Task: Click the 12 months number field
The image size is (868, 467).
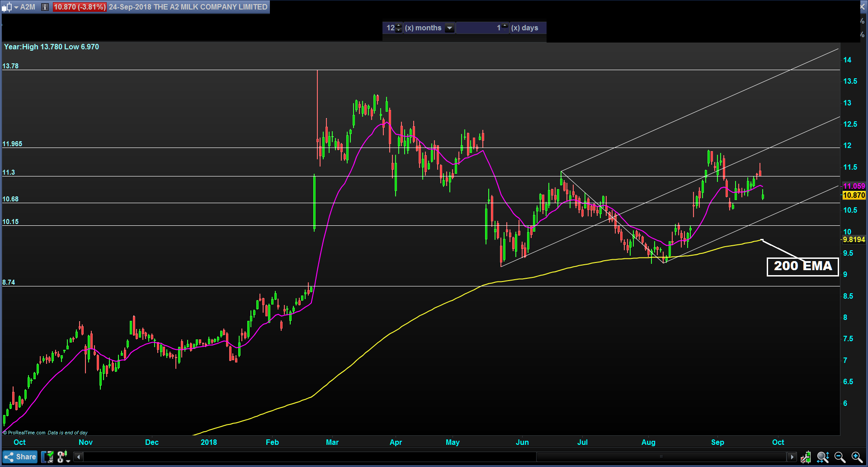Action: coord(390,28)
